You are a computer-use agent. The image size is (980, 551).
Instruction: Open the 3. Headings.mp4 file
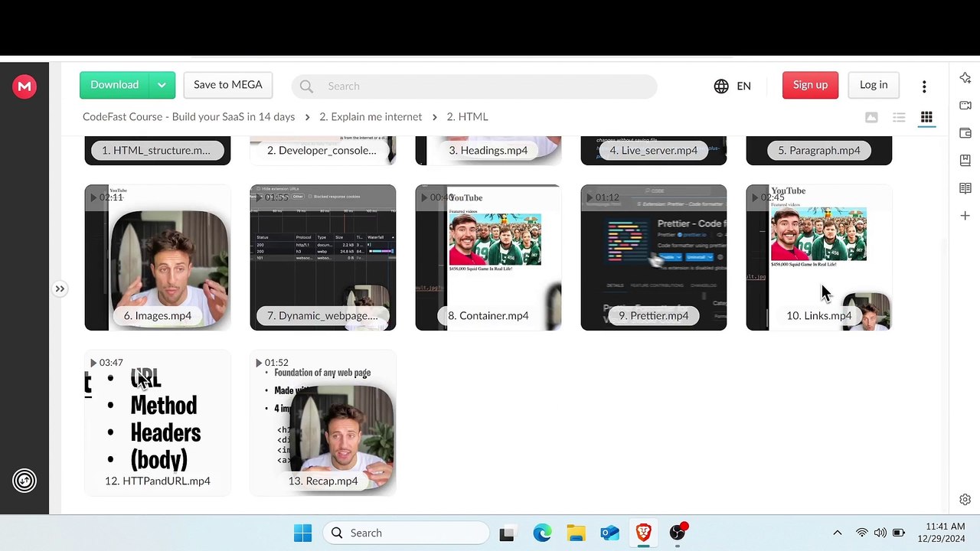pos(488,150)
